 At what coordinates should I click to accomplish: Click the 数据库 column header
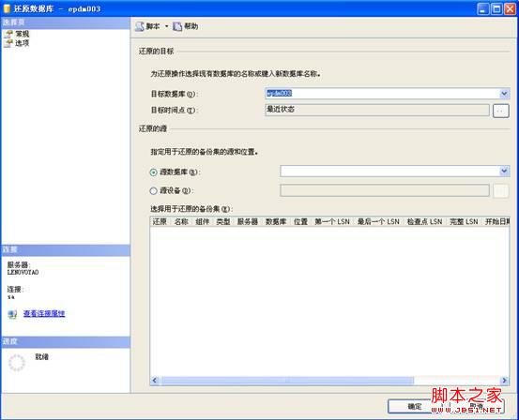click(276, 221)
